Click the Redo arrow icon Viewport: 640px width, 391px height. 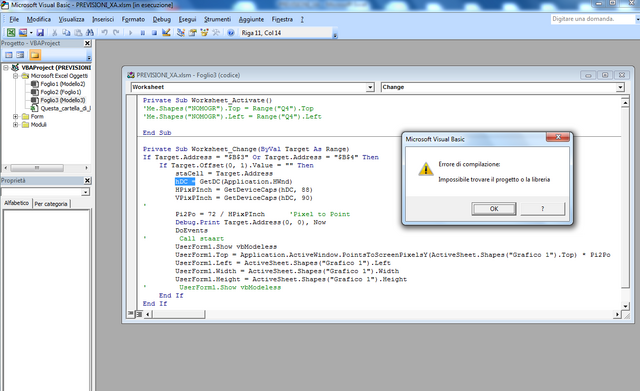[x=116, y=33]
